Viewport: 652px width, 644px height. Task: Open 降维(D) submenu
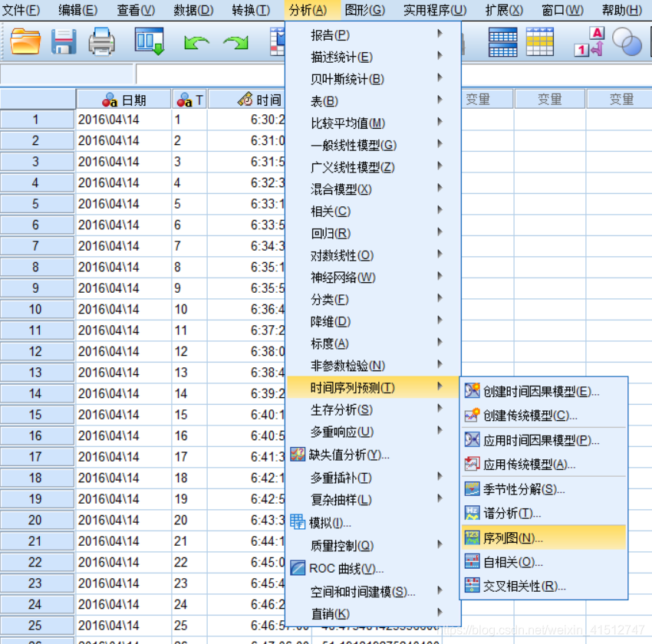pyautogui.click(x=374, y=321)
